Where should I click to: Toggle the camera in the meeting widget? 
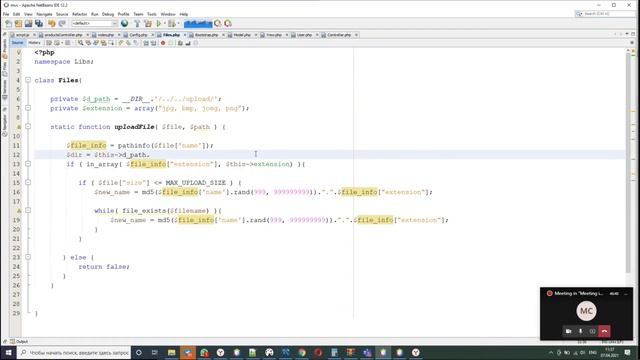pyautogui.click(x=568, y=331)
